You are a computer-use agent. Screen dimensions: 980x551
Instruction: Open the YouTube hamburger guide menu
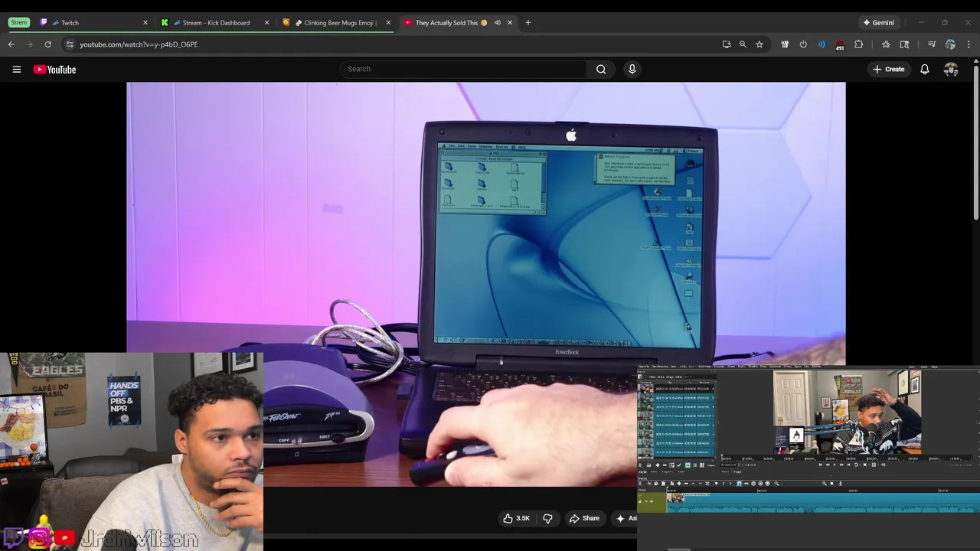click(16, 69)
